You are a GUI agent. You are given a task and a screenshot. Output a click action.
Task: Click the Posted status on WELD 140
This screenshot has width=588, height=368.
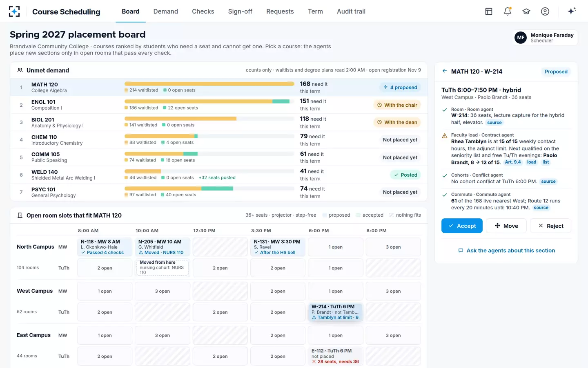point(405,175)
